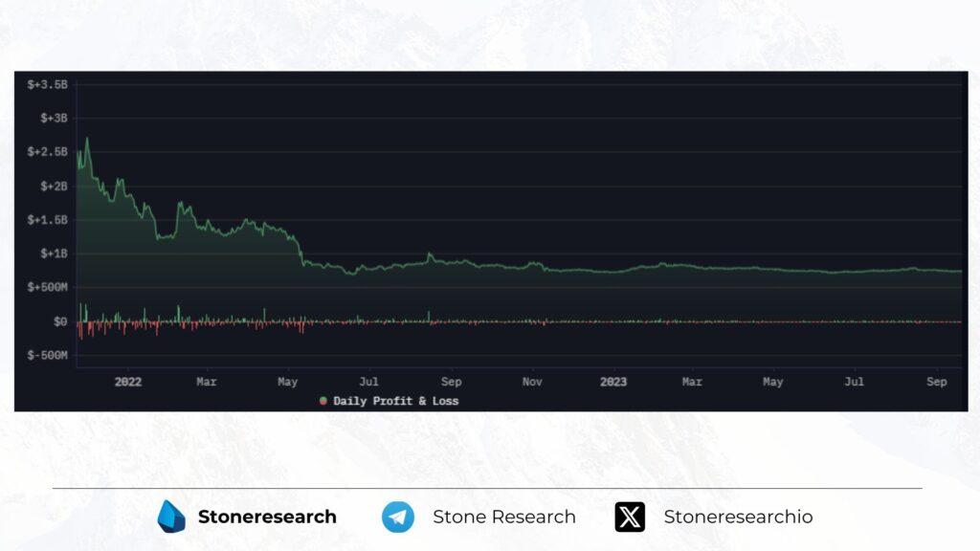Open the Stoneresearchio X handle link
The height and width of the screenshot is (551, 980).
[738, 517]
